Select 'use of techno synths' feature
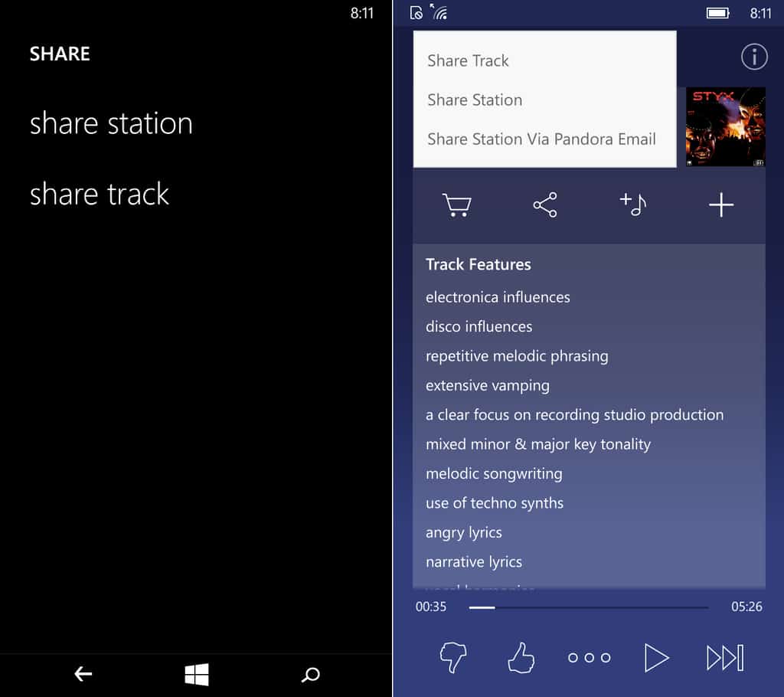Screen dimensions: 784x697 click(495, 503)
